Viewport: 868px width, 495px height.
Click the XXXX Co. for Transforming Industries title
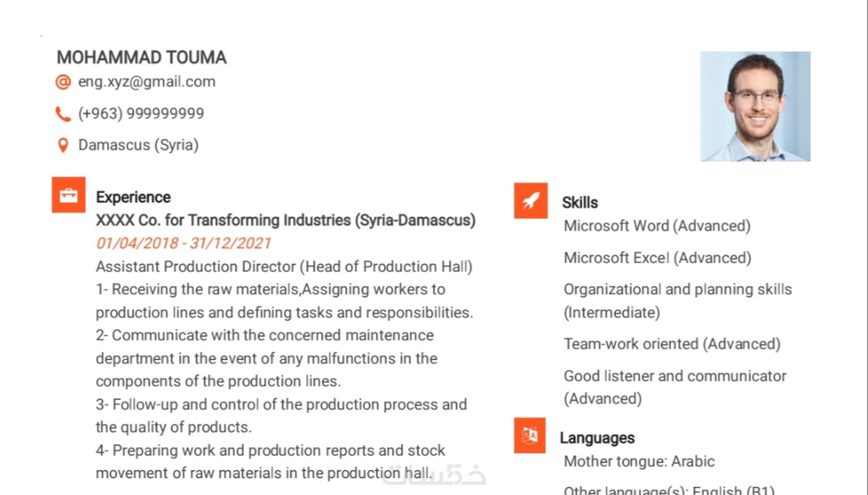tap(285, 220)
